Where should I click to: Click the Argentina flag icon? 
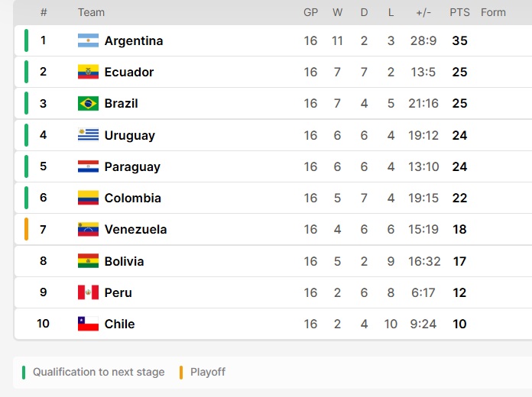pyautogui.click(x=88, y=40)
